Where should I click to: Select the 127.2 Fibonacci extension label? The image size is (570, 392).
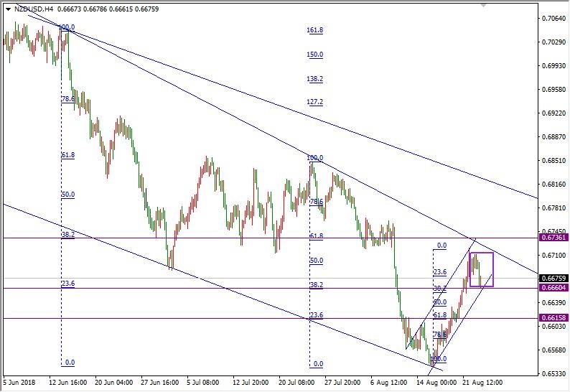pos(314,102)
